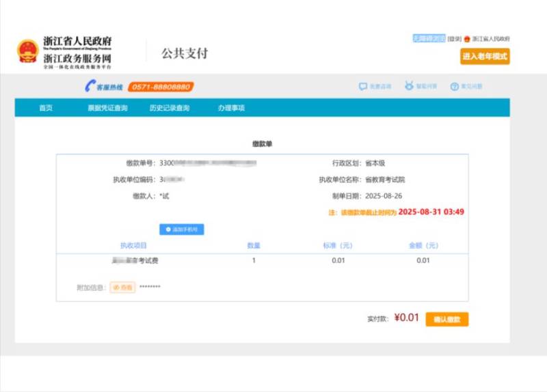The image size is (547, 392).
Task: Click small emblem beside 浙江省人民政府 link
Action: [467, 39]
